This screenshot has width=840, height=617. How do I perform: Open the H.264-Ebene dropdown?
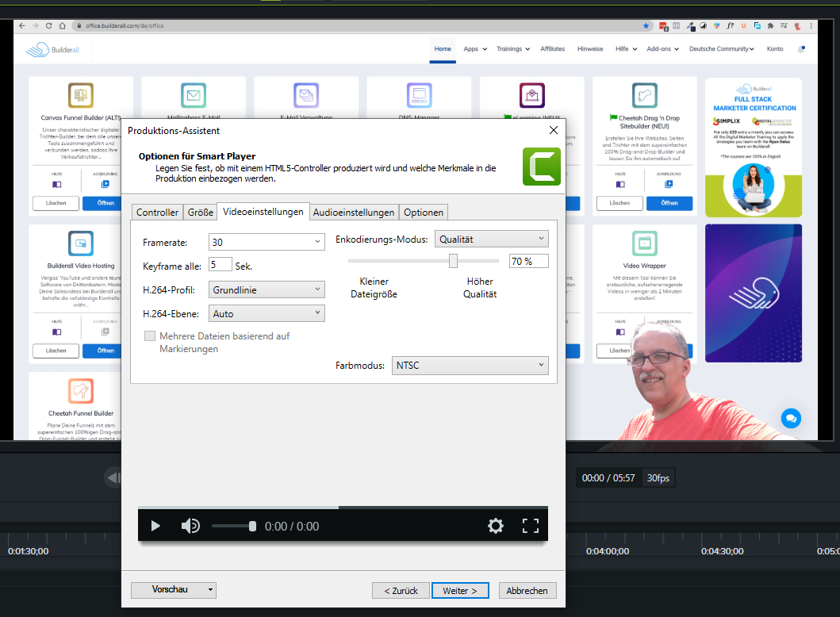coord(267,313)
